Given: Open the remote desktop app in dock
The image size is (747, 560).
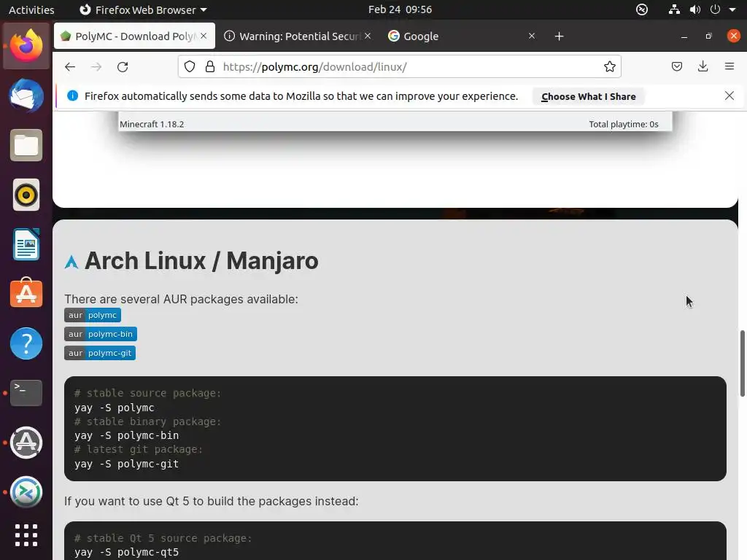Looking at the screenshot, I should (26, 492).
